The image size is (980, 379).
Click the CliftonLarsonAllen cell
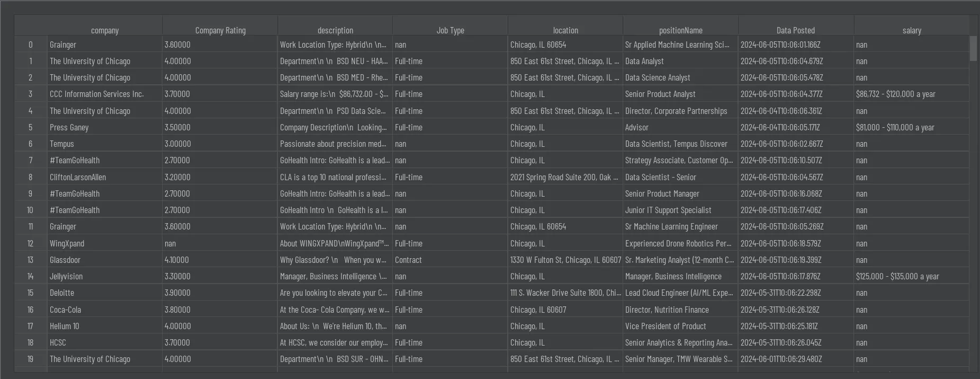tap(105, 177)
